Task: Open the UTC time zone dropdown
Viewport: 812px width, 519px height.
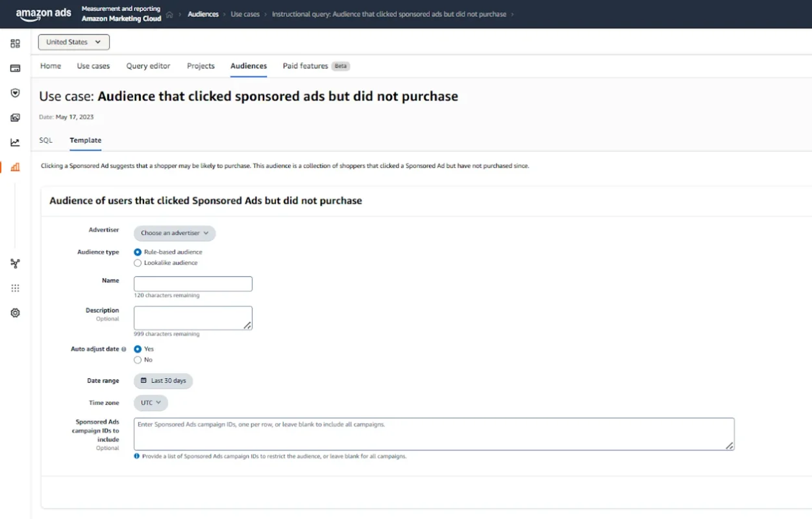Action: point(150,402)
